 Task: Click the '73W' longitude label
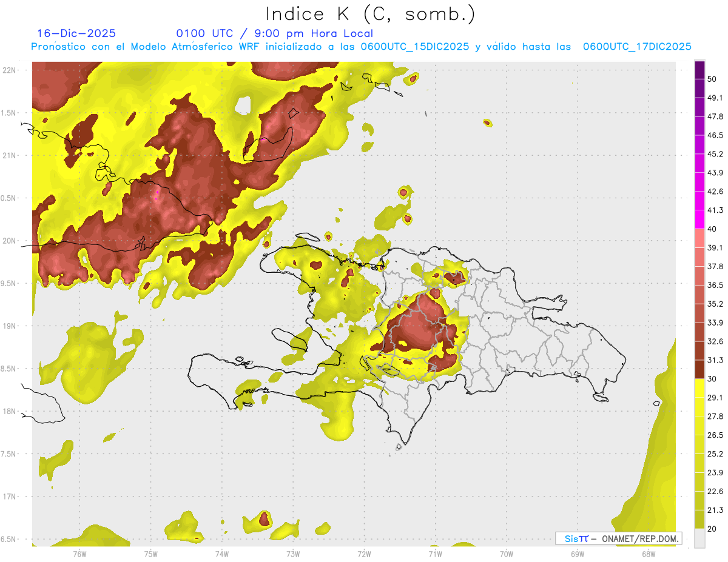293,554
